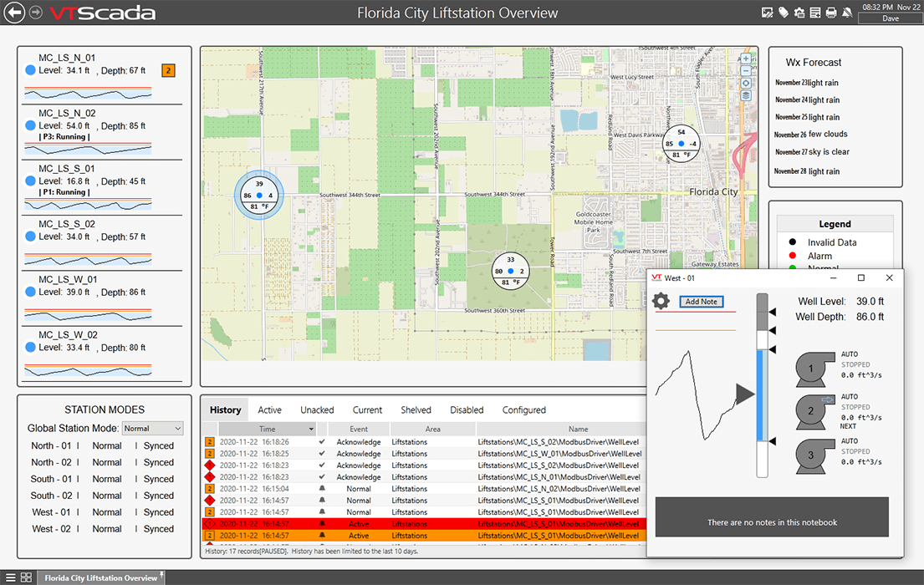Zoom in on the map with plus
The height and width of the screenshot is (585, 924).
(745, 58)
